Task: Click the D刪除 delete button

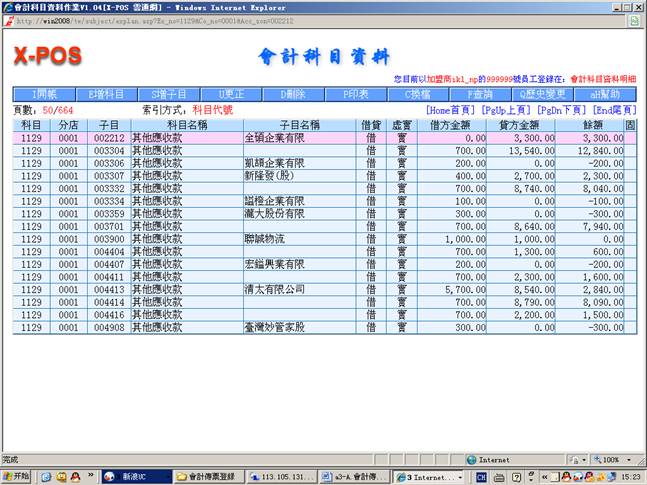Action: (x=290, y=94)
